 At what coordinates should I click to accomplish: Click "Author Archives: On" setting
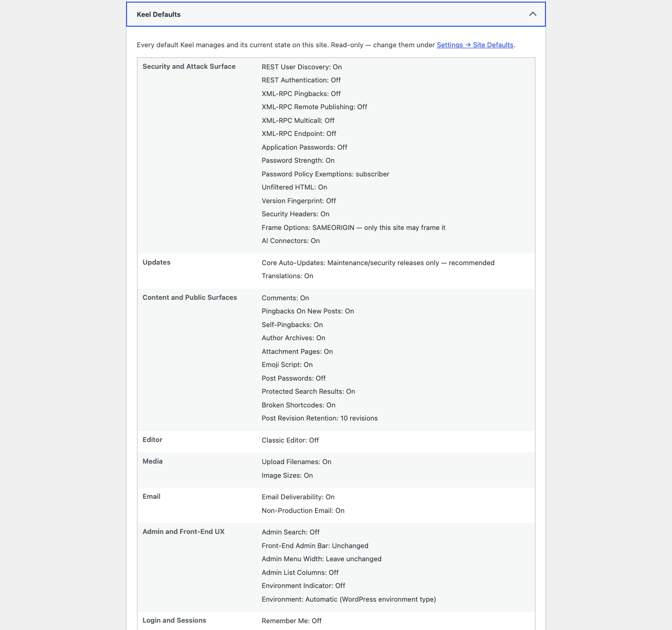click(293, 338)
